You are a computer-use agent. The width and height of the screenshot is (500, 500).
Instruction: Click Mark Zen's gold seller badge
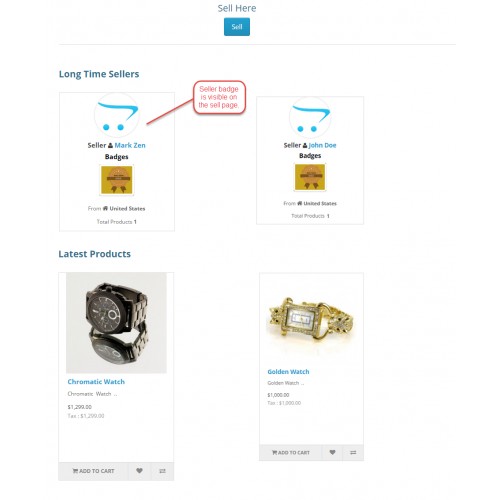coord(117,180)
